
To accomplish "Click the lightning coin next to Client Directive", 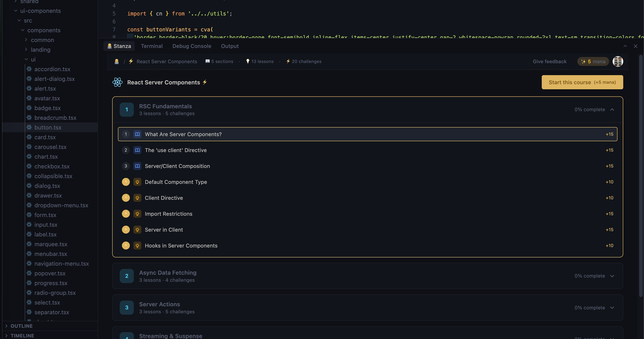I will coord(125,198).
